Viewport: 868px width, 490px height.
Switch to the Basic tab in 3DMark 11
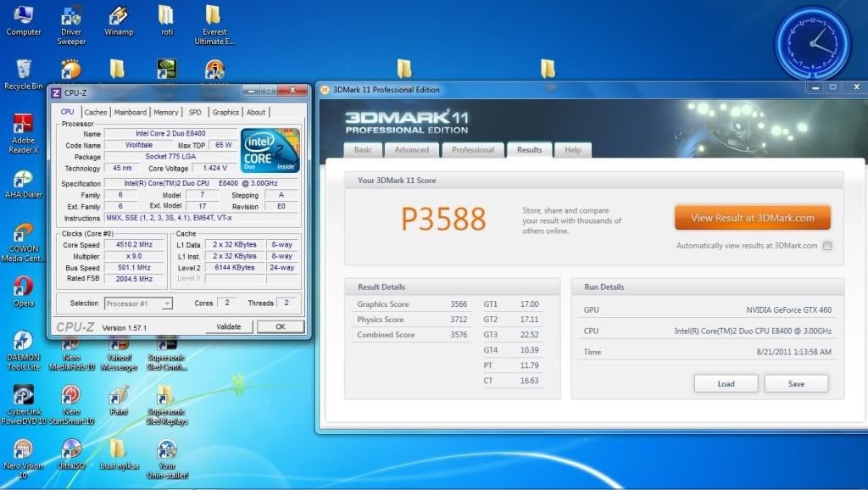pyautogui.click(x=363, y=150)
